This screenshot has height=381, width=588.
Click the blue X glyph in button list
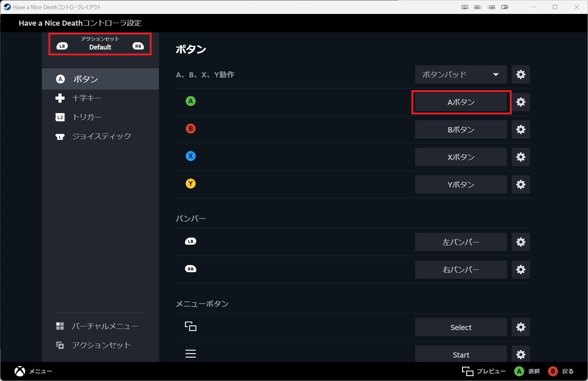190,156
